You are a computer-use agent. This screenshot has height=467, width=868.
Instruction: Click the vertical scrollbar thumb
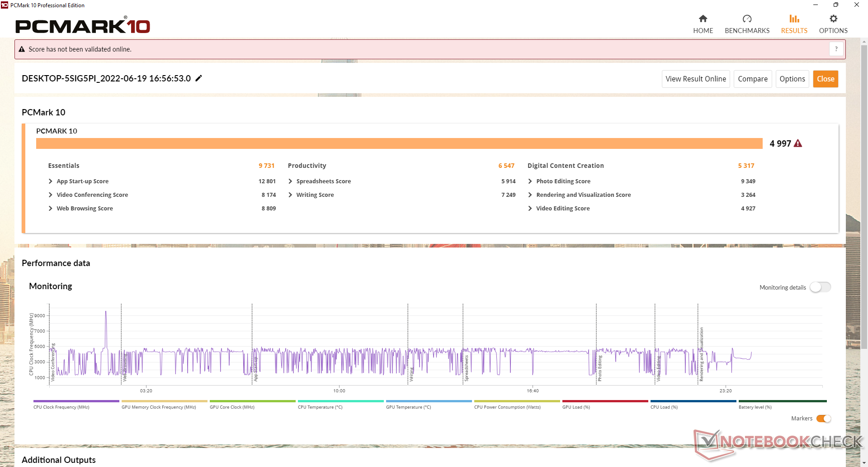(864, 197)
